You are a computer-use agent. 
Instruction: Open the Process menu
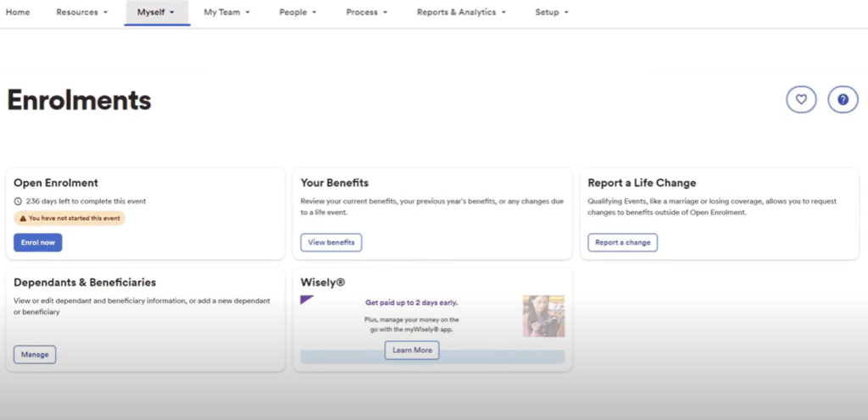pos(367,13)
